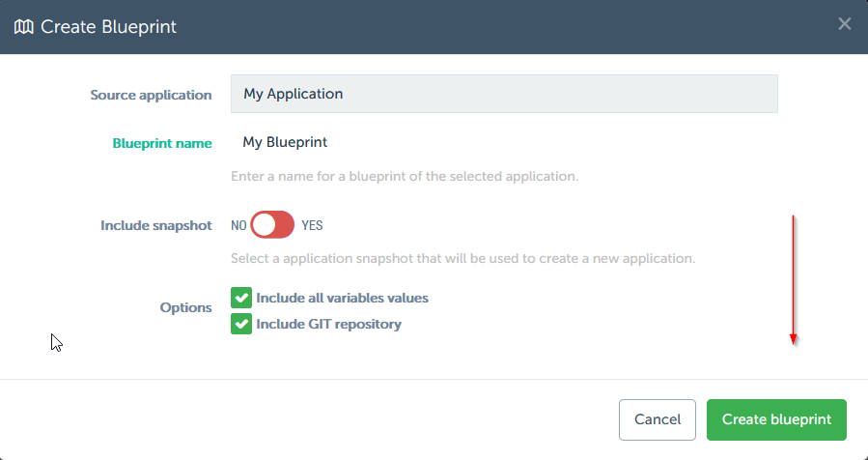Viewport: 868px width, 460px height.
Task: Click the Source application field label
Action: (x=151, y=95)
